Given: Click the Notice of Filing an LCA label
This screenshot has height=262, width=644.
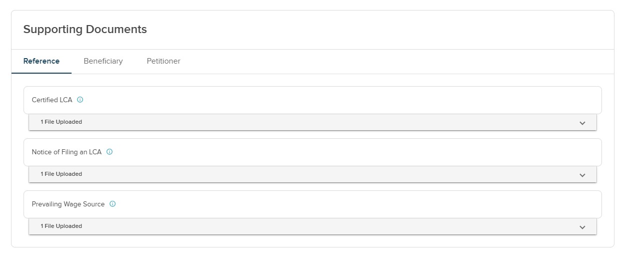Looking at the screenshot, I should [67, 152].
